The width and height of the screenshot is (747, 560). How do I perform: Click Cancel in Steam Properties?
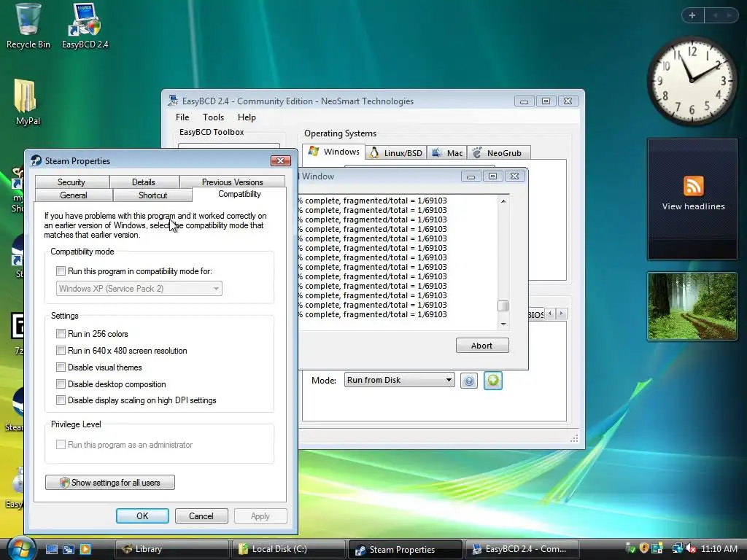coord(201,516)
